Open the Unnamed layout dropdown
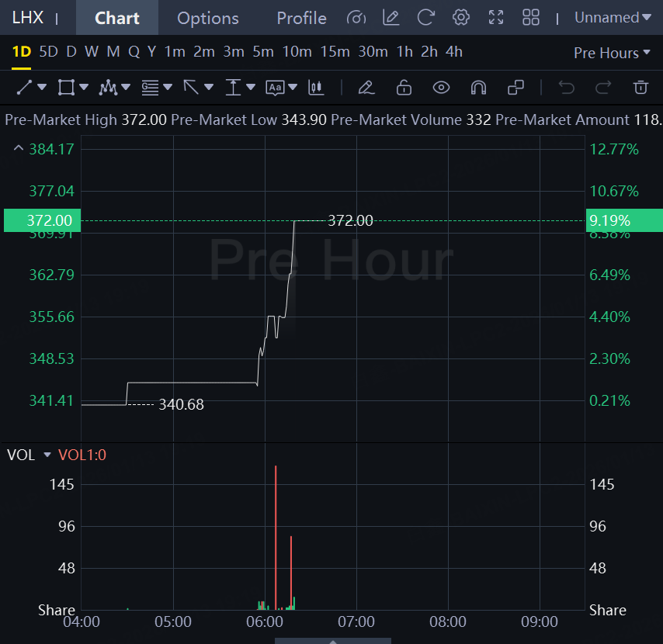This screenshot has width=663, height=644. [x=613, y=18]
